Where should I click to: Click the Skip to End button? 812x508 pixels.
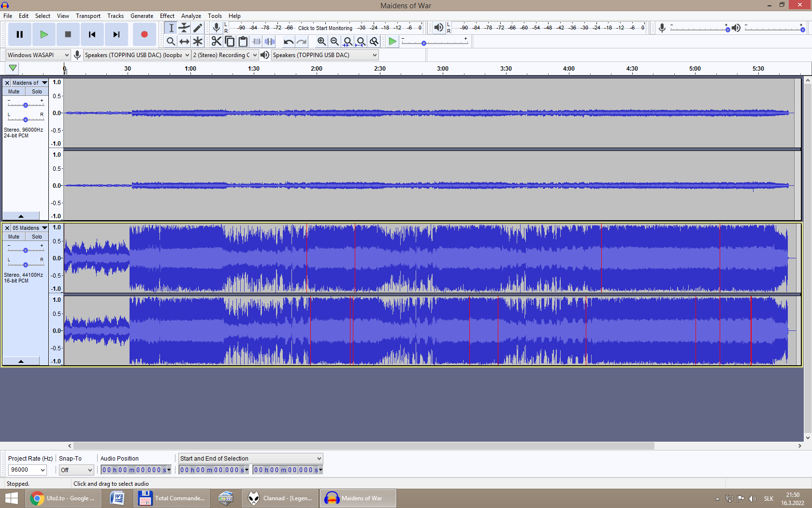click(x=116, y=34)
